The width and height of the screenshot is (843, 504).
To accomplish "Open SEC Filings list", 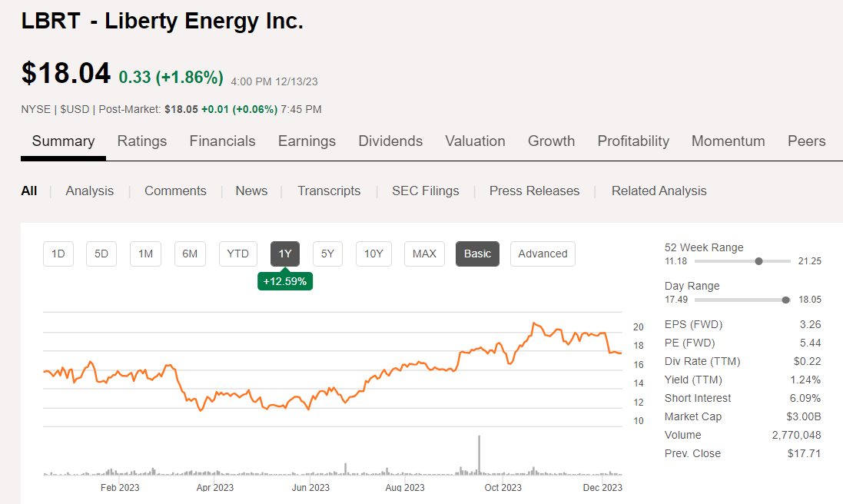I will pos(425,191).
